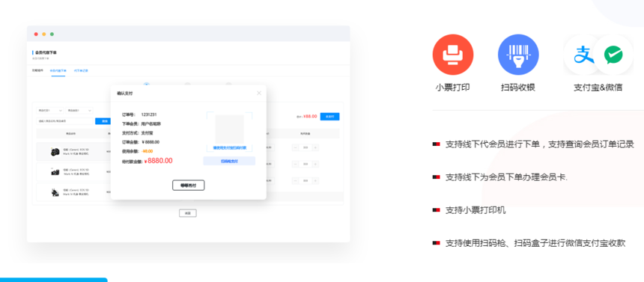Click the green window dot
Image resolution: width=644 pixels, height=282 pixels.
click(52, 34)
